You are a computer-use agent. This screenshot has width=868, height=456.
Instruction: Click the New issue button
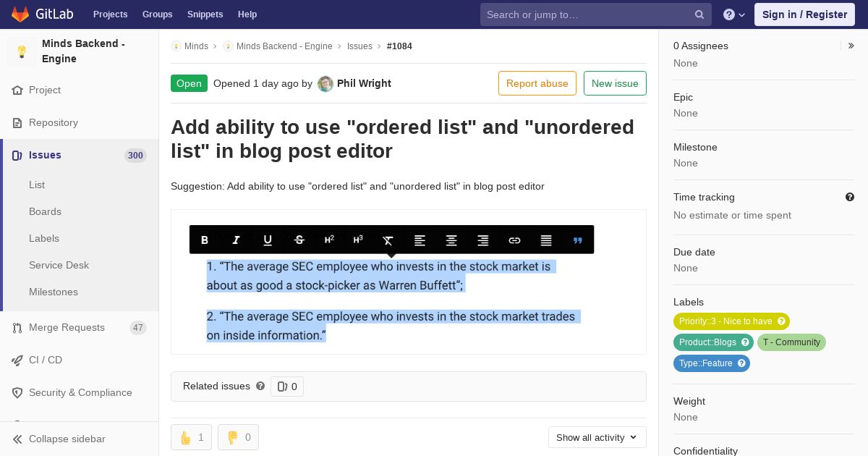pyautogui.click(x=615, y=83)
